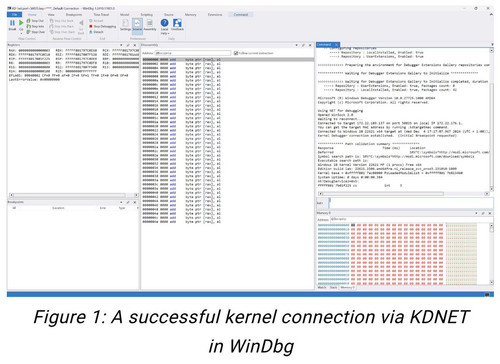Open the blue File tab
This screenshot has width=500, height=364.
tap(14, 15)
